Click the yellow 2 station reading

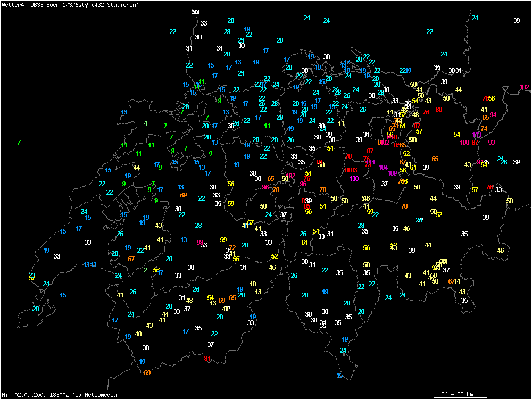pos(146,270)
